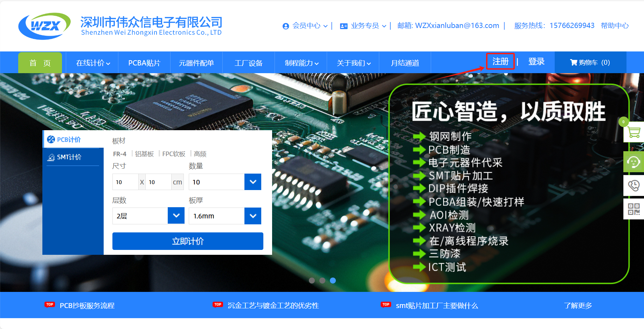Viewport: 644px width, 329px height.
Task: Show the QR code panel icon
Action: (x=633, y=209)
